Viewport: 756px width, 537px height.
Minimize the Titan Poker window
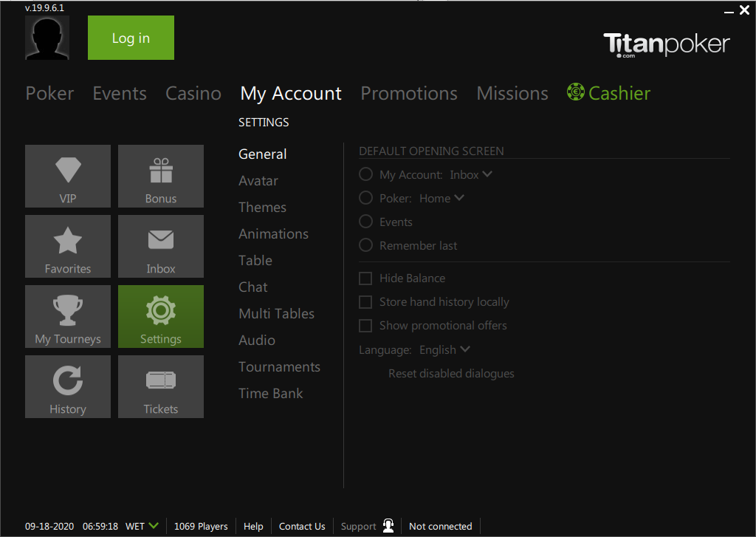tap(729, 12)
